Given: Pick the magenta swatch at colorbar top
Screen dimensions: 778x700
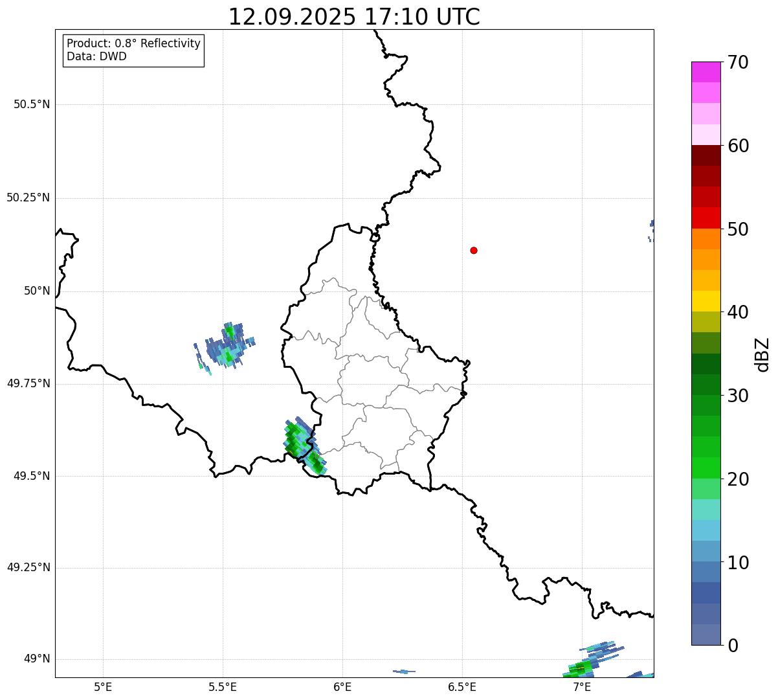Looking at the screenshot, I should tap(706, 72).
